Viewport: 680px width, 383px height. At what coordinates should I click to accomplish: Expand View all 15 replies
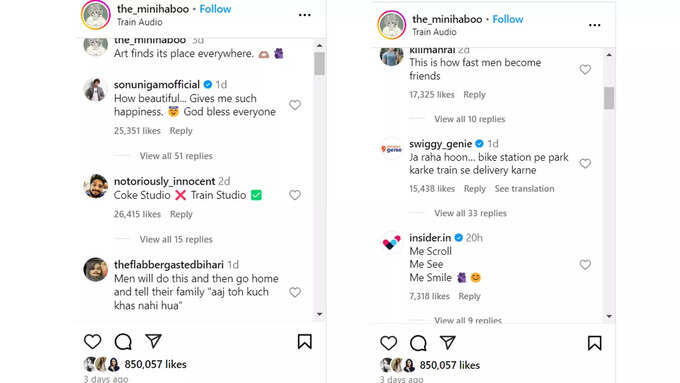pyautogui.click(x=176, y=239)
